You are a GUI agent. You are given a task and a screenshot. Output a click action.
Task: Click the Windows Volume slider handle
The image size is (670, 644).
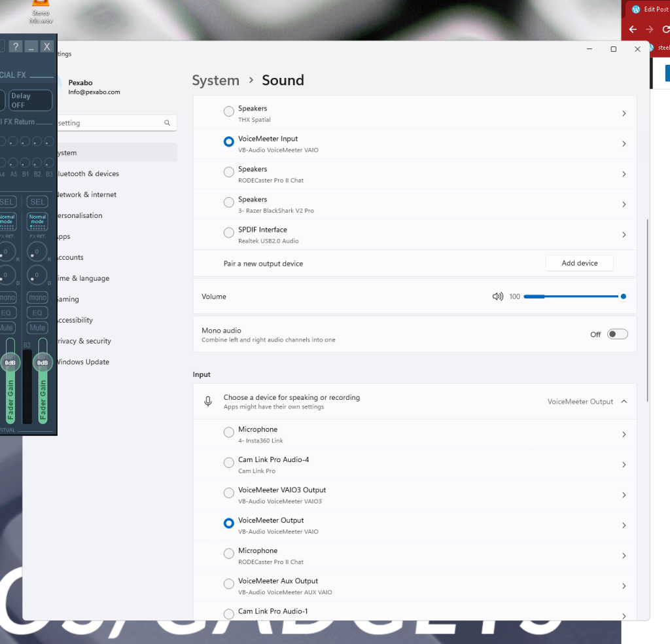[x=624, y=296]
